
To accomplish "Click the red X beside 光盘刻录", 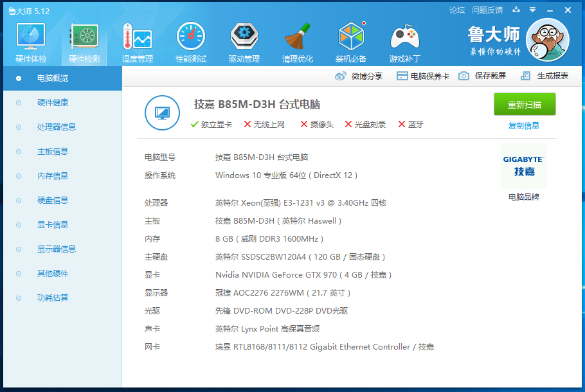I will coord(348,124).
